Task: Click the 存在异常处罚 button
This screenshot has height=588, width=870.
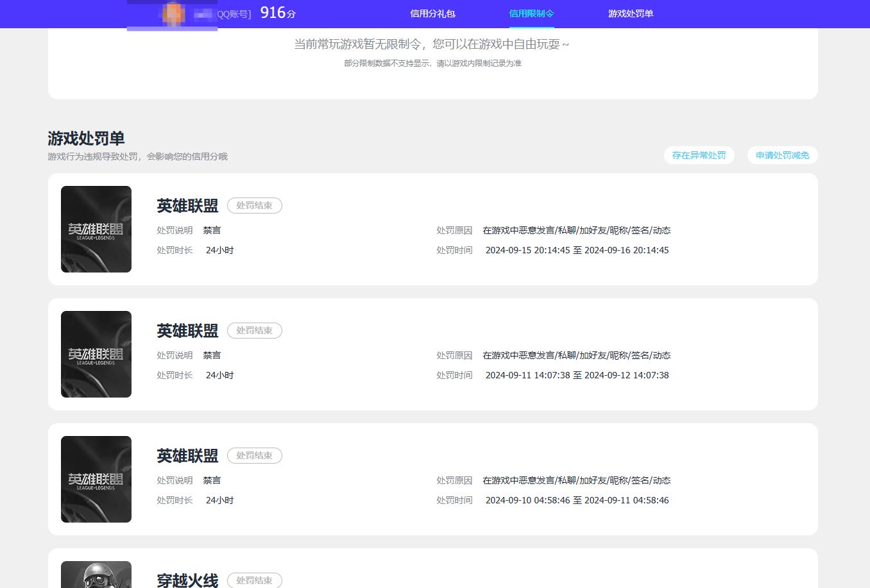Action: [x=699, y=155]
